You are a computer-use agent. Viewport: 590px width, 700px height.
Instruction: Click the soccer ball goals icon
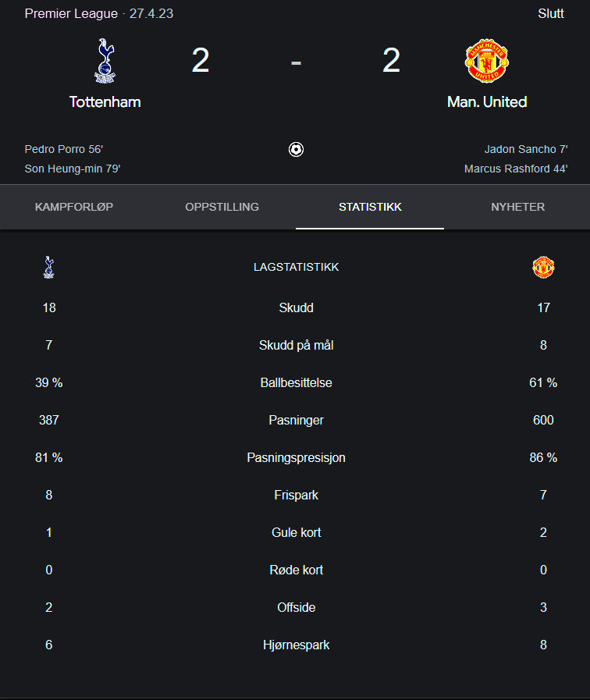click(x=296, y=149)
